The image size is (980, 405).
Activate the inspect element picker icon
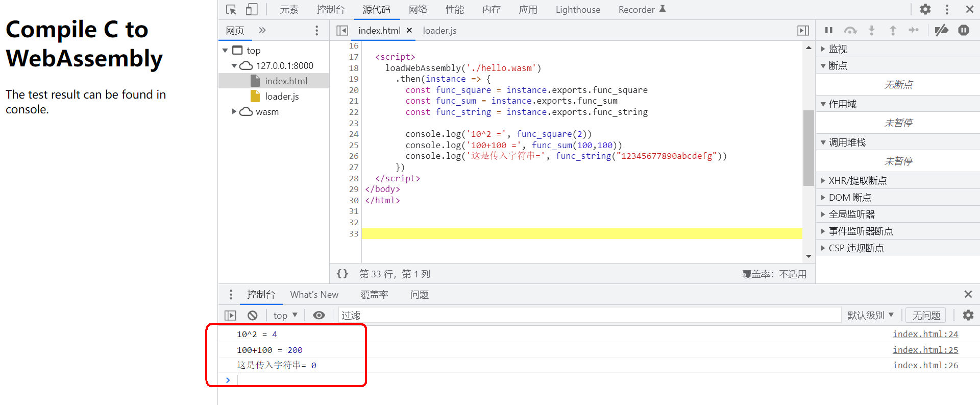pos(231,10)
